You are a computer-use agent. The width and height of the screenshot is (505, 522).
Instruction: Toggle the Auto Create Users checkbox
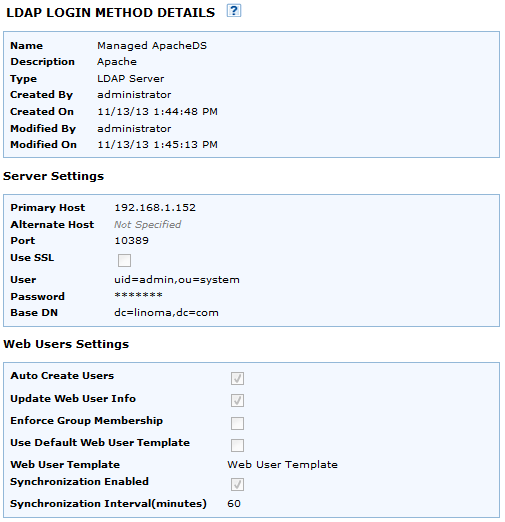pos(237,378)
